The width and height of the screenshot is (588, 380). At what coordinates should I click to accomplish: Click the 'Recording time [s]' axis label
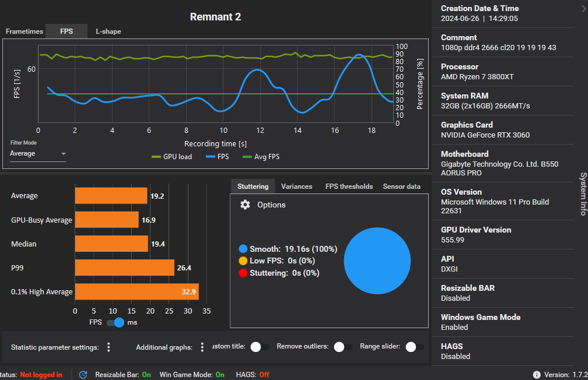215,143
